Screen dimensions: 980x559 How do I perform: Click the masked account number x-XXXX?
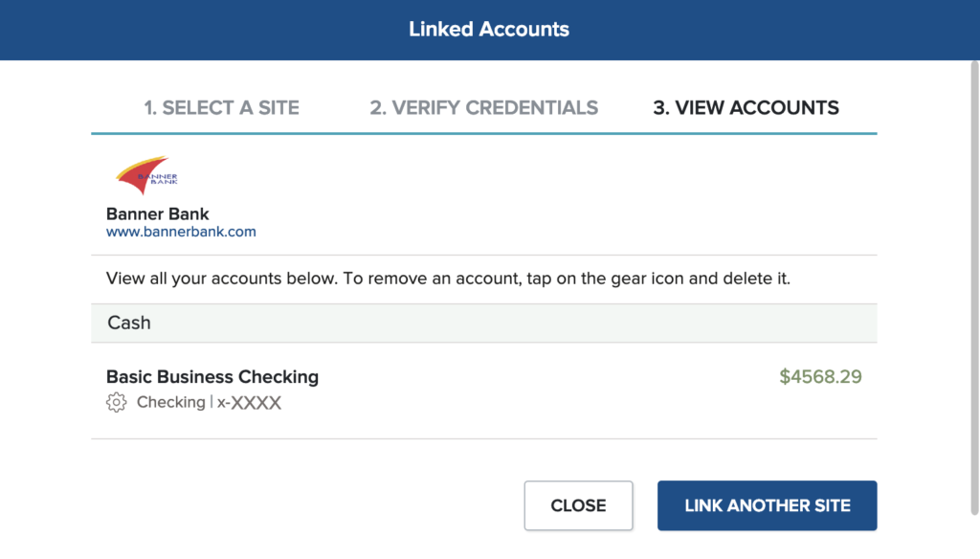(x=250, y=403)
